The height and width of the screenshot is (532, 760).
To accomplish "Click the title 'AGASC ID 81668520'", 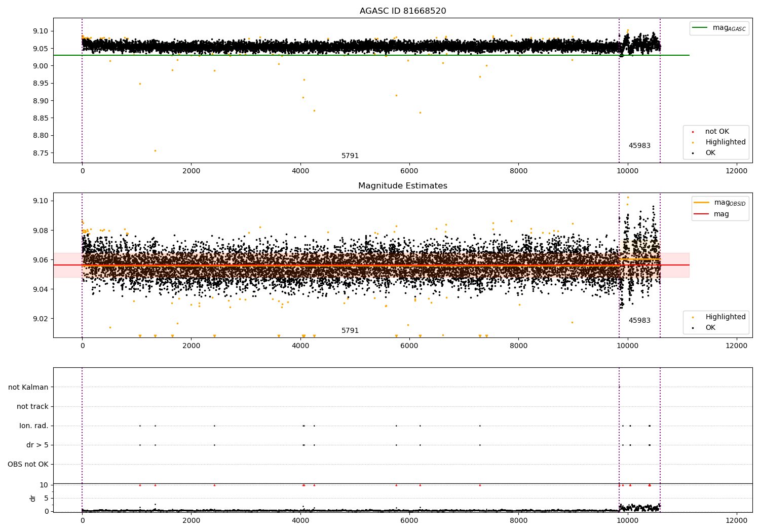I will [403, 11].
